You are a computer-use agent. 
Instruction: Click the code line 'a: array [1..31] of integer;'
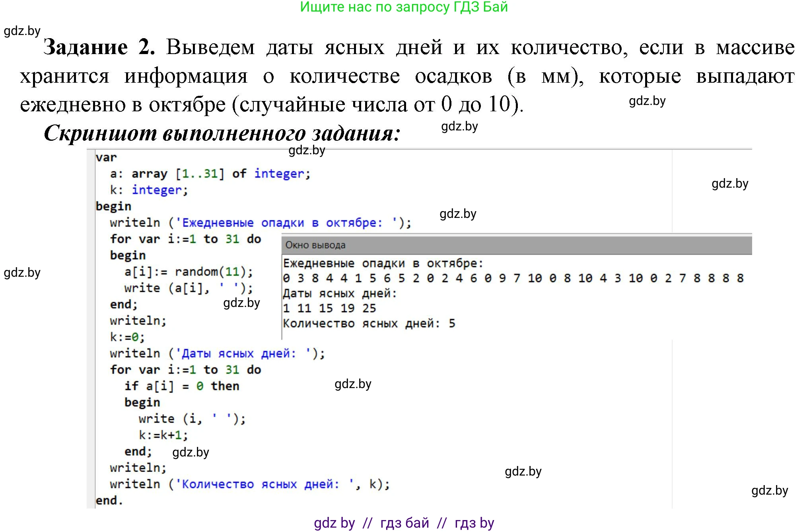[203, 173]
